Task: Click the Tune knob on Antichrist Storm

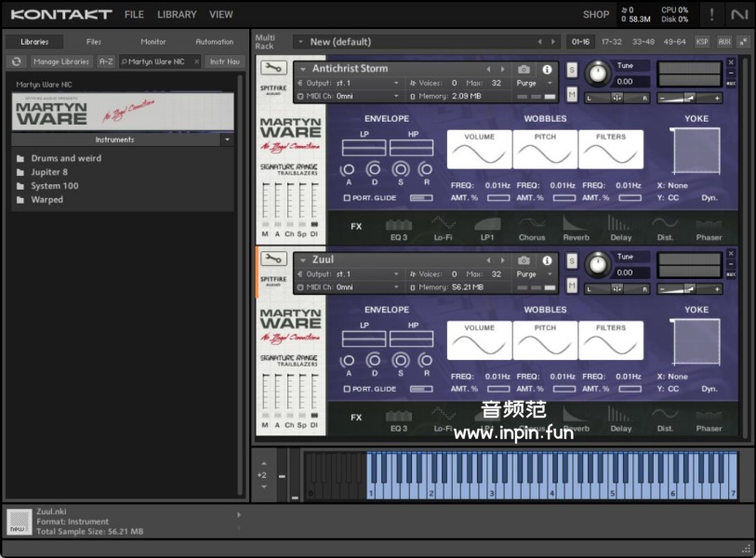Action: [596, 72]
